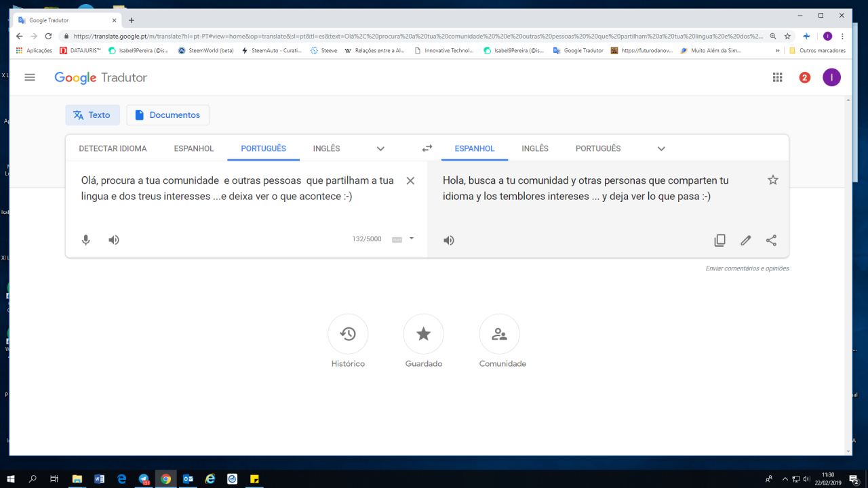The height and width of the screenshot is (488, 868).
Task: Suggest an edit with the pencil icon
Action: coord(746,240)
